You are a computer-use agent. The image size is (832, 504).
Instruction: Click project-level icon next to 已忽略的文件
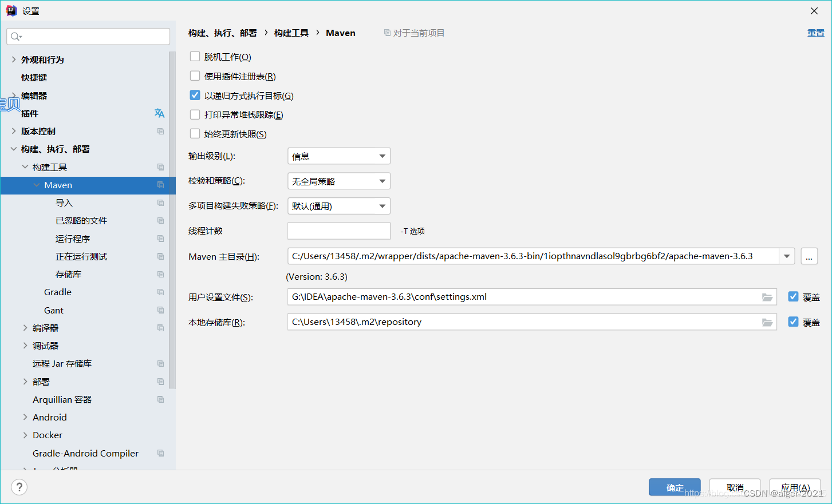point(161,221)
